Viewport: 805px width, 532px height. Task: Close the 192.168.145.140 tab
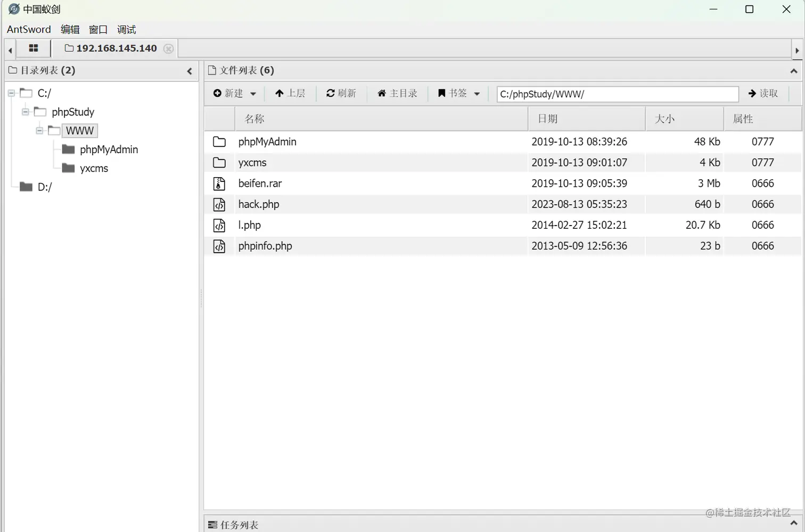click(x=168, y=48)
